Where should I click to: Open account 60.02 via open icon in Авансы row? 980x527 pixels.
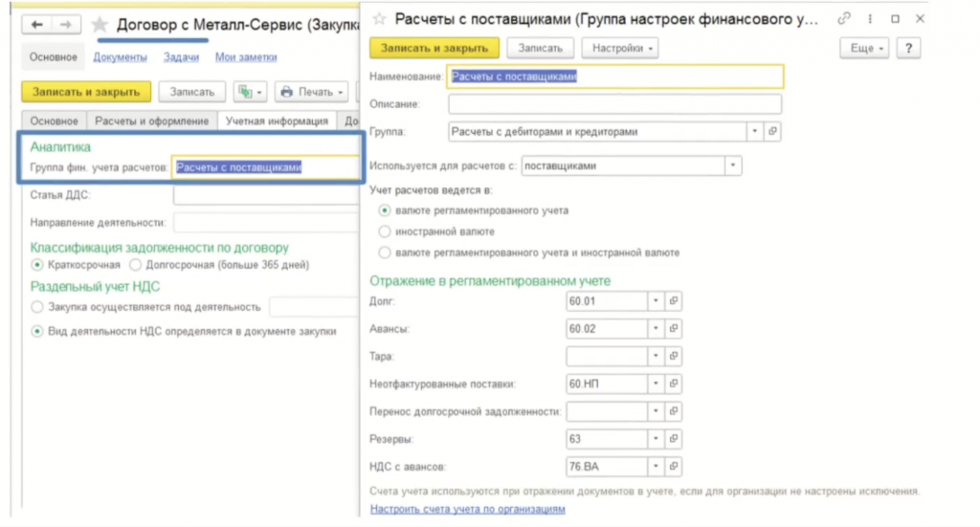click(x=673, y=328)
